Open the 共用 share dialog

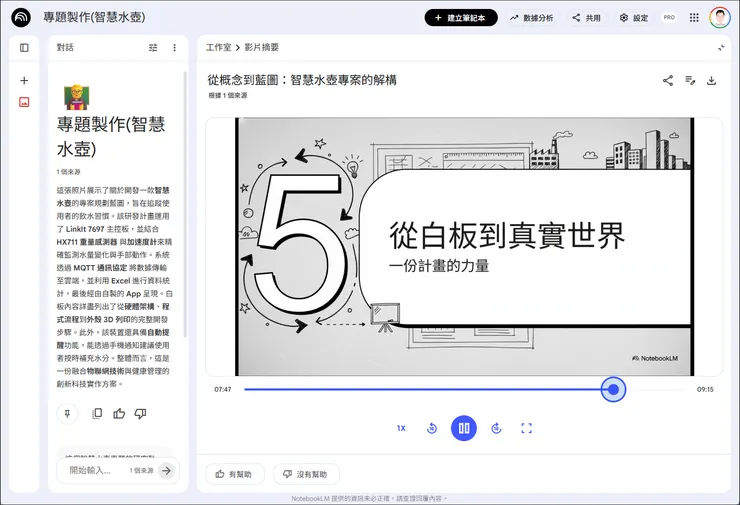click(586, 18)
